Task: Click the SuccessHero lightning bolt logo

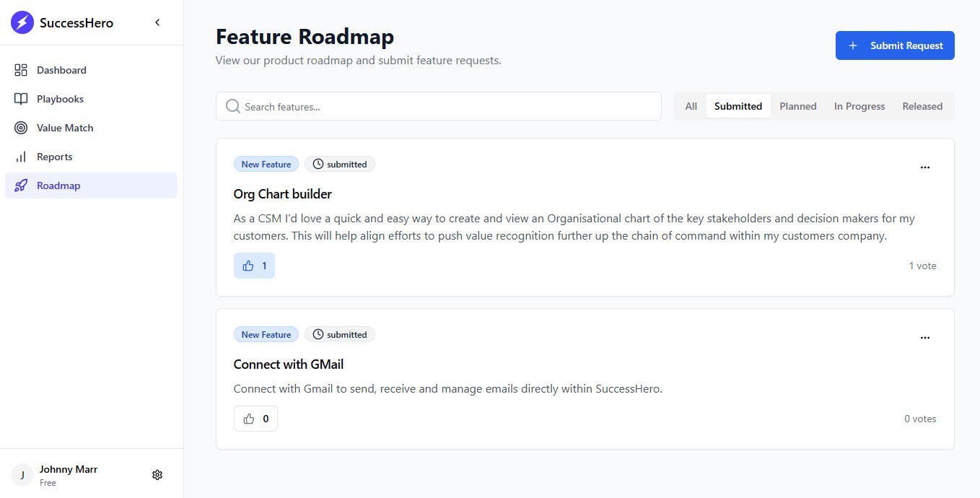Action: click(22, 22)
